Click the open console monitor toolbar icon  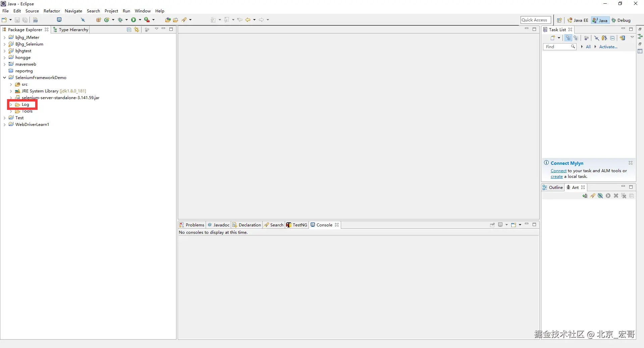59,20
